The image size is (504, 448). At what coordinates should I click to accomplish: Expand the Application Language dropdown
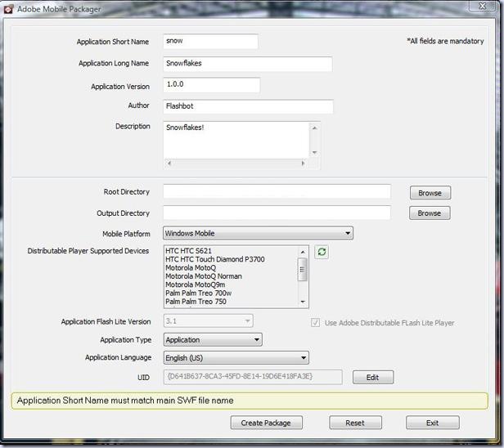coord(236,357)
